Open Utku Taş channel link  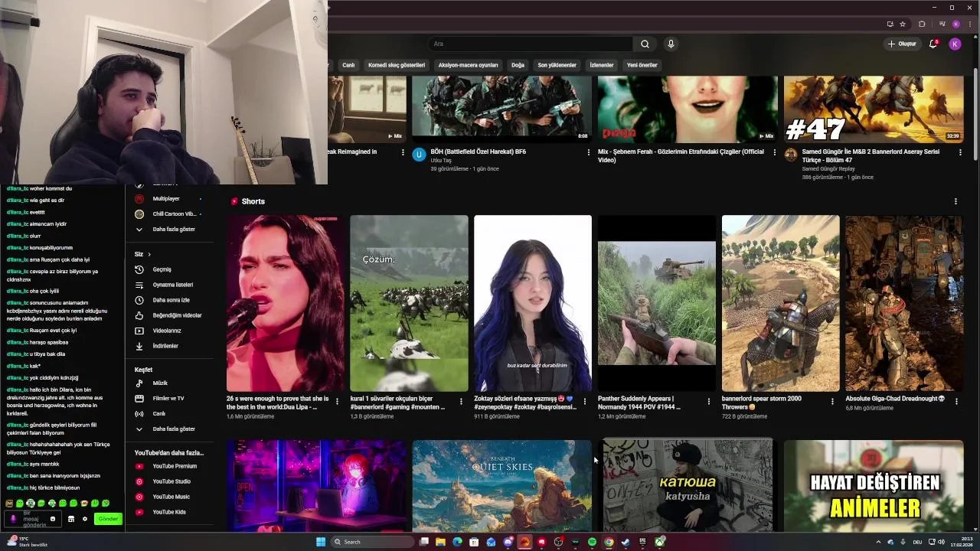441,161
